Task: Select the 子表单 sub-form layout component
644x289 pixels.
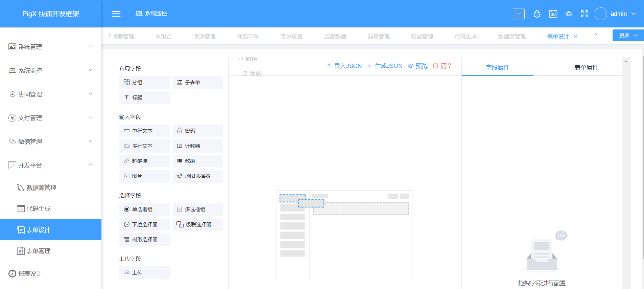Action: (x=197, y=83)
